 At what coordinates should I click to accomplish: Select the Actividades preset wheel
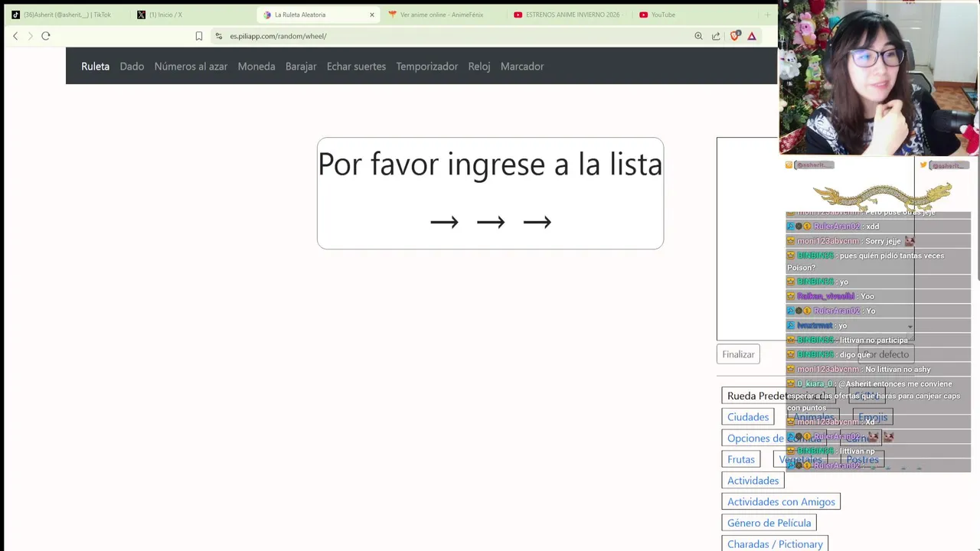[753, 481]
